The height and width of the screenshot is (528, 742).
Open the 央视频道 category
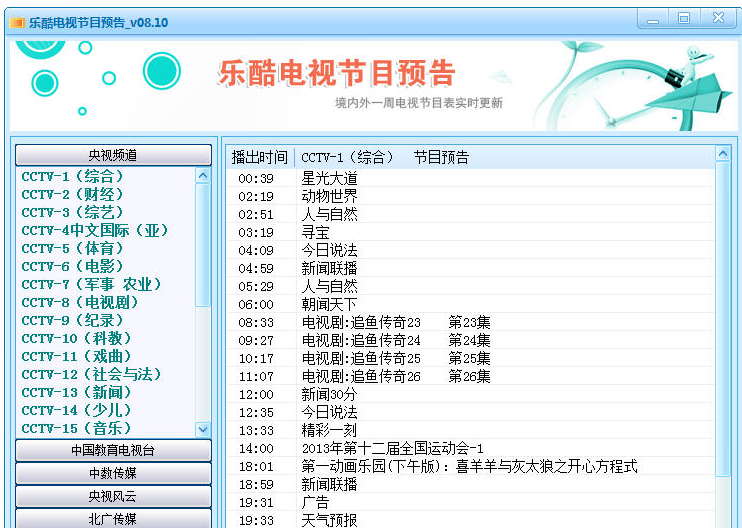(113, 155)
